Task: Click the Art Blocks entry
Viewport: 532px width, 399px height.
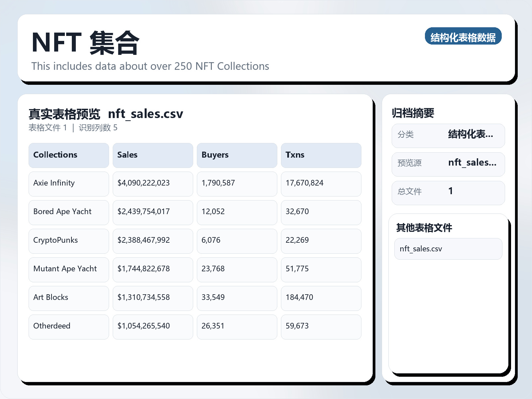Action: point(68,298)
